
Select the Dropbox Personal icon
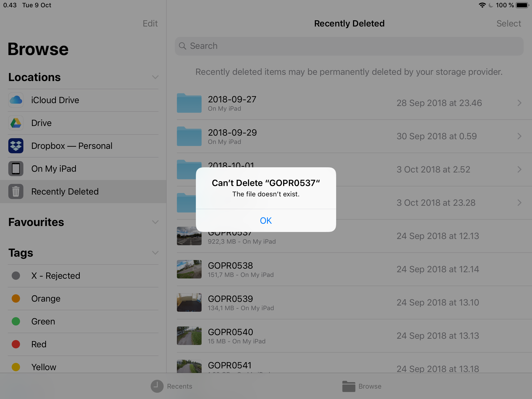pos(16,146)
